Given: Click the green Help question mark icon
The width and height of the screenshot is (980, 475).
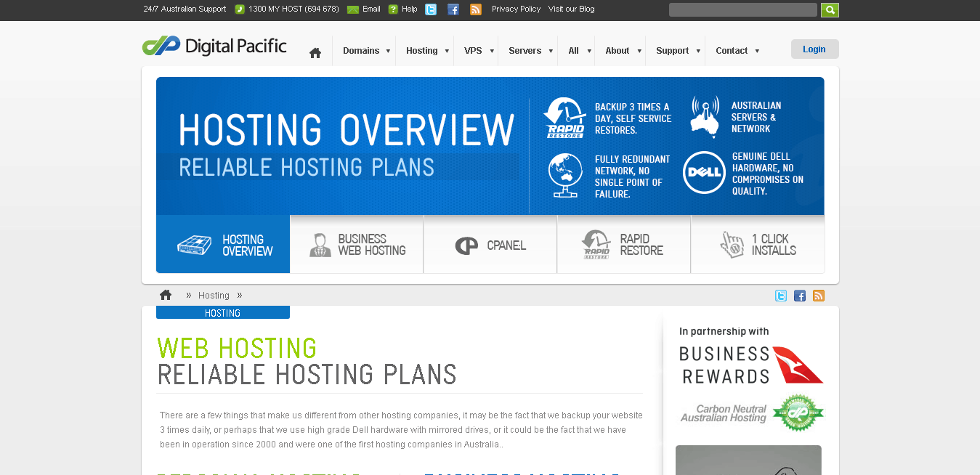Looking at the screenshot, I should [393, 9].
